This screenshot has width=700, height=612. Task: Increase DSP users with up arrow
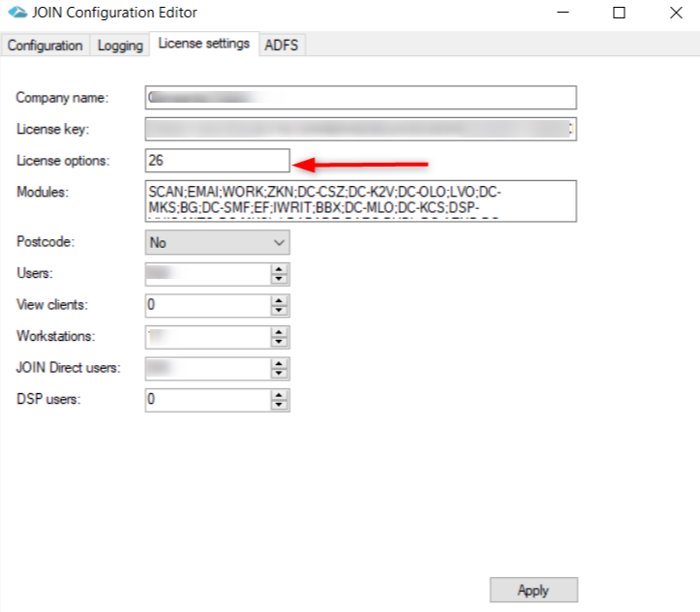279,395
